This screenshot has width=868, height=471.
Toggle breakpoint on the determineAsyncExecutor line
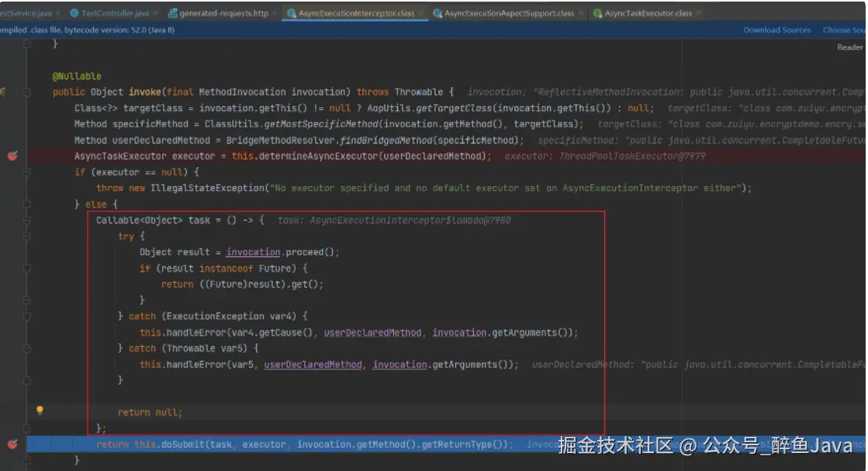(x=12, y=156)
